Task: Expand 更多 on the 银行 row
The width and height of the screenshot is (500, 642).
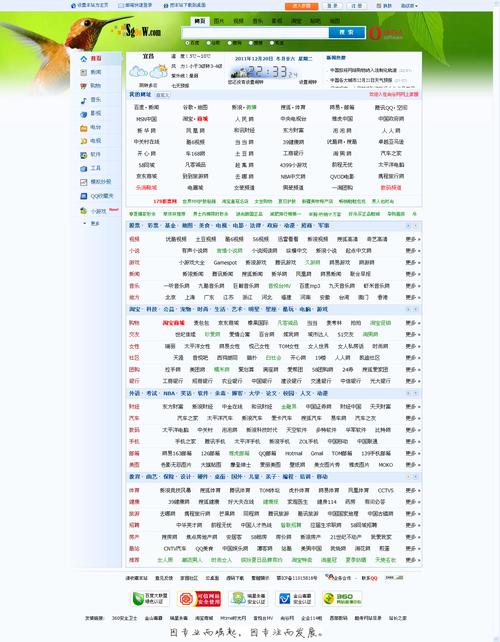Action: [412, 381]
